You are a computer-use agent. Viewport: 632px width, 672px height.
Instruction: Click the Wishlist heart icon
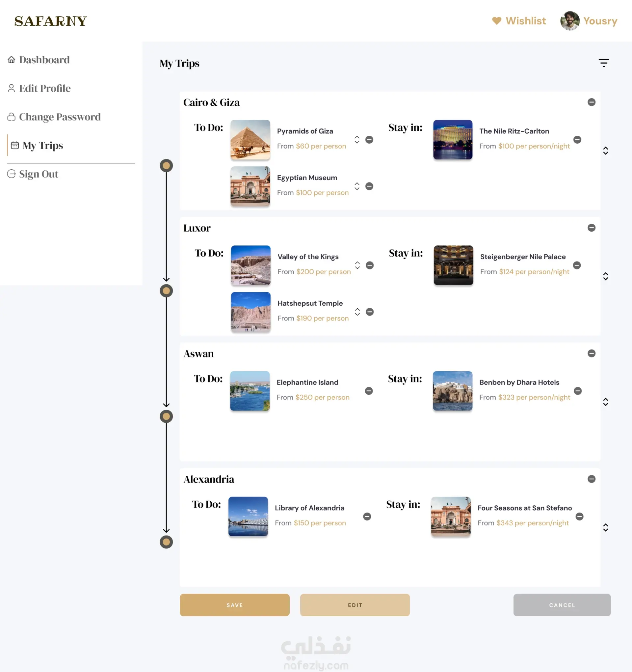pos(496,21)
